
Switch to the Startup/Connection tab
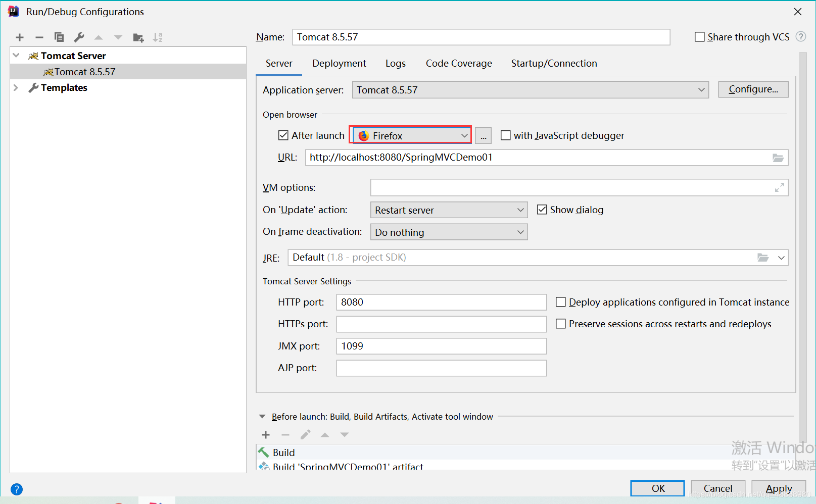[554, 64]
